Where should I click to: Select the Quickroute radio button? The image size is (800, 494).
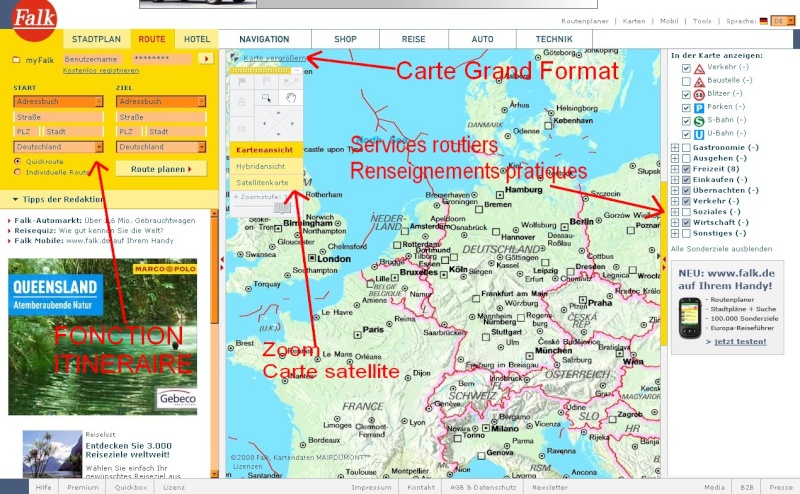click(x=17, y=161)
